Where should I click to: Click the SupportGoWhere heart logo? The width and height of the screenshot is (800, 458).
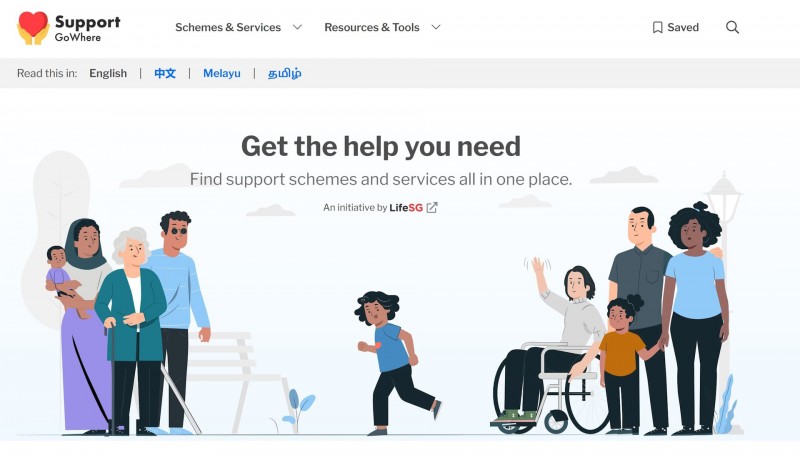coord(33,28)
